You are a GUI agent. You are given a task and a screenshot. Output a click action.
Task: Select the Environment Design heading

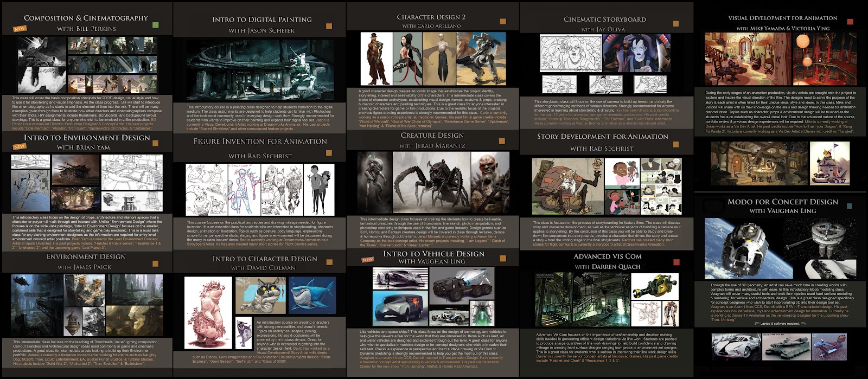(86, 257)
